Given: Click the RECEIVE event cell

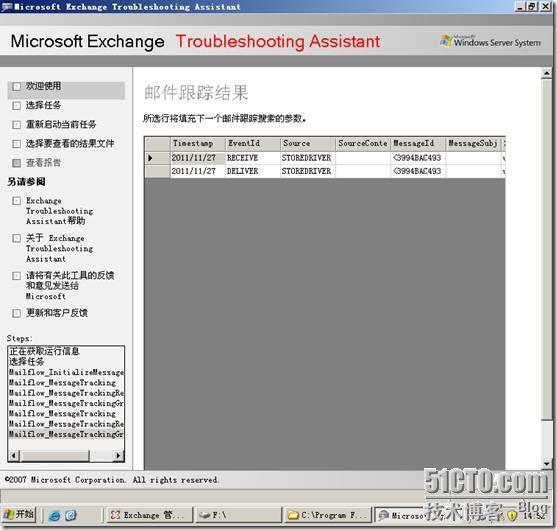Looking at the screenshot, I should (253, 158).
